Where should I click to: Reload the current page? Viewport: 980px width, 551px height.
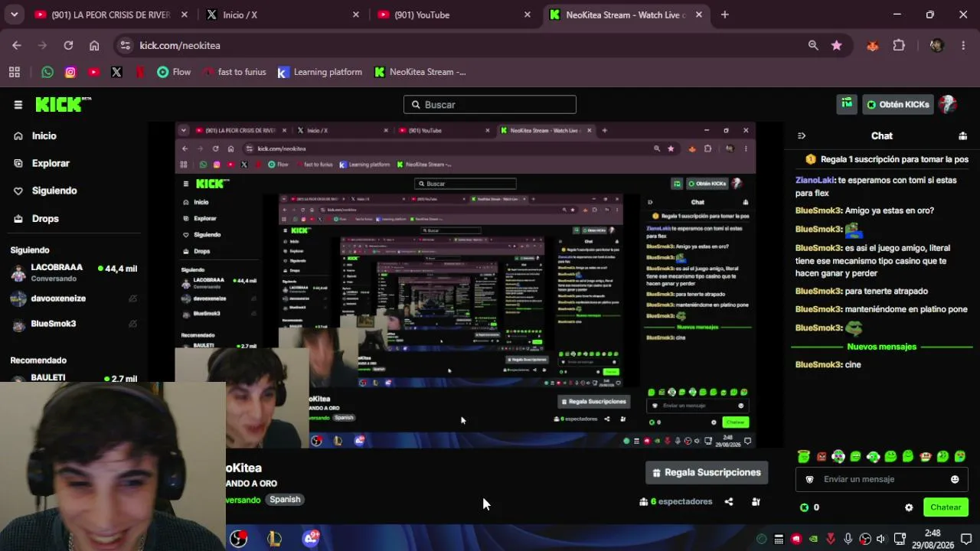click(68, 45)
